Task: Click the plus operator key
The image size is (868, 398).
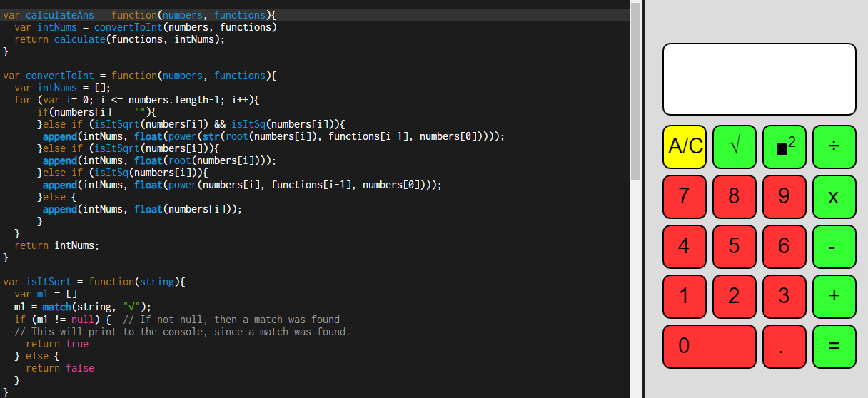Action: coord(834,297)
